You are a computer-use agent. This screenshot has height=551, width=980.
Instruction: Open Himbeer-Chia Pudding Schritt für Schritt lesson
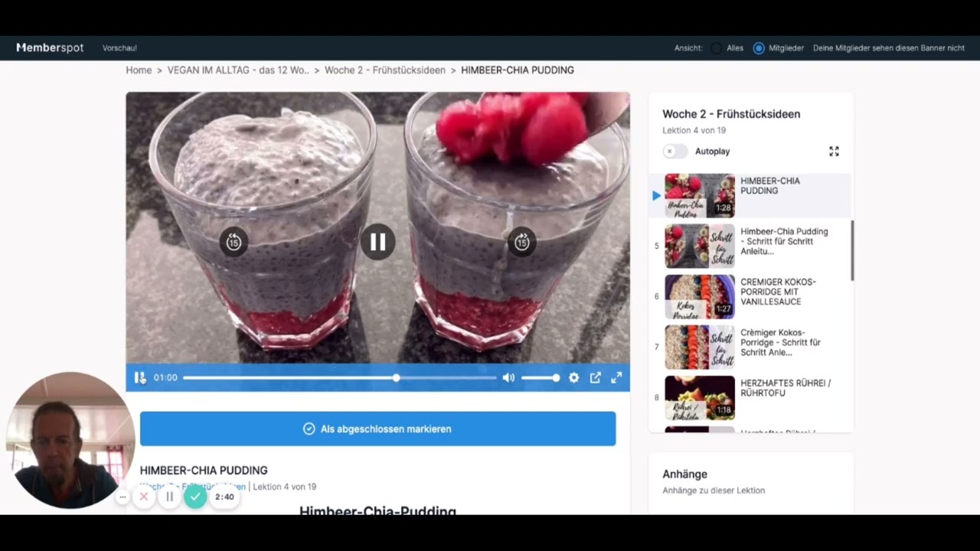click(750, 246)
